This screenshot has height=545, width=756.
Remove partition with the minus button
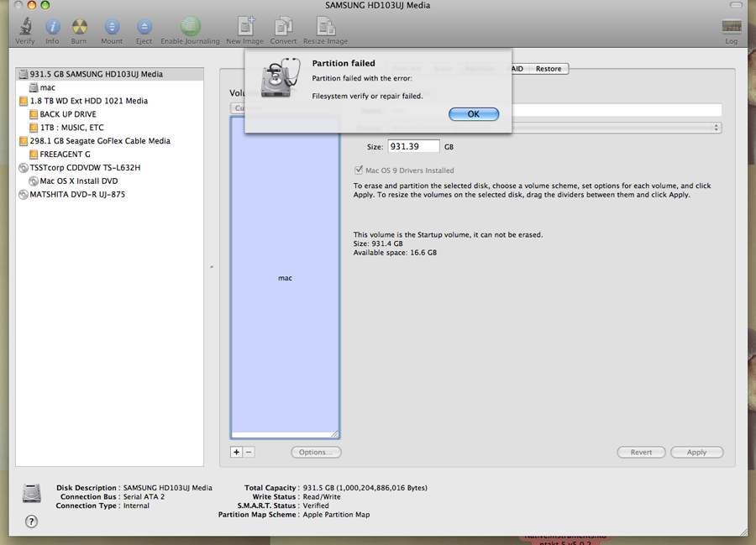(249, 452)
